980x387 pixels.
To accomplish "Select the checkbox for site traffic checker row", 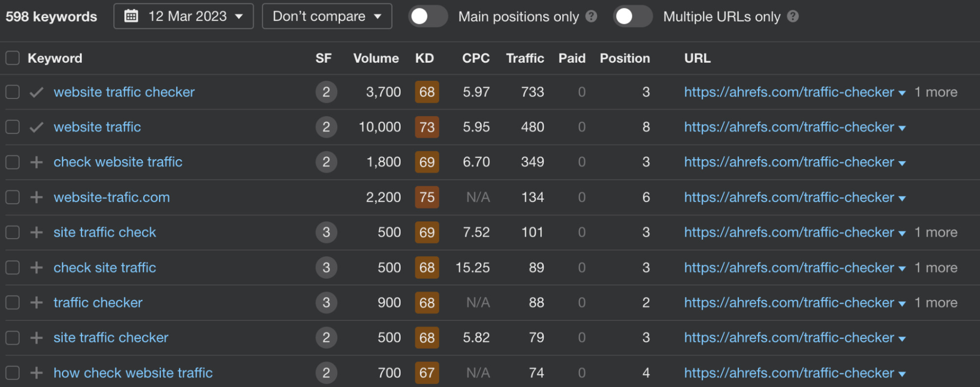I will coord(12,338).
